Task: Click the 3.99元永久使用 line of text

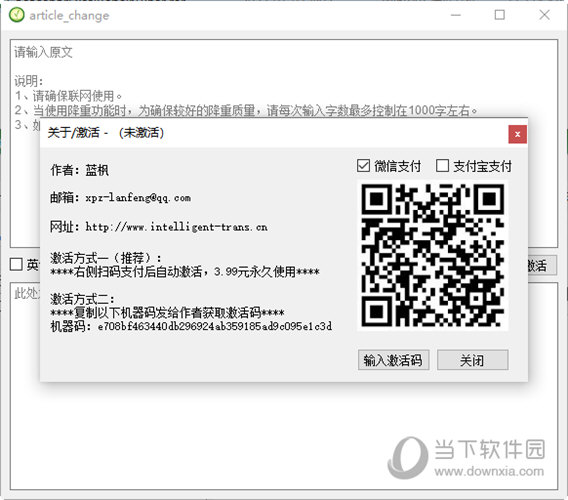Action: [185, 272]
